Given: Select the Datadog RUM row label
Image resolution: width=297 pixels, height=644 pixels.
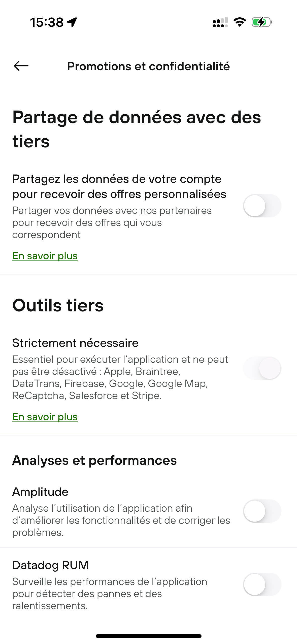Looking at the screenshot, I should [x=51, y=565].
